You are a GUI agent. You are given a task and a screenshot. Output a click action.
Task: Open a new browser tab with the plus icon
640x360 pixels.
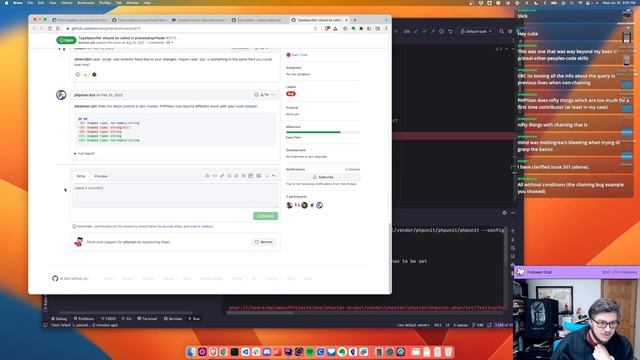click(x=355, y=20)
